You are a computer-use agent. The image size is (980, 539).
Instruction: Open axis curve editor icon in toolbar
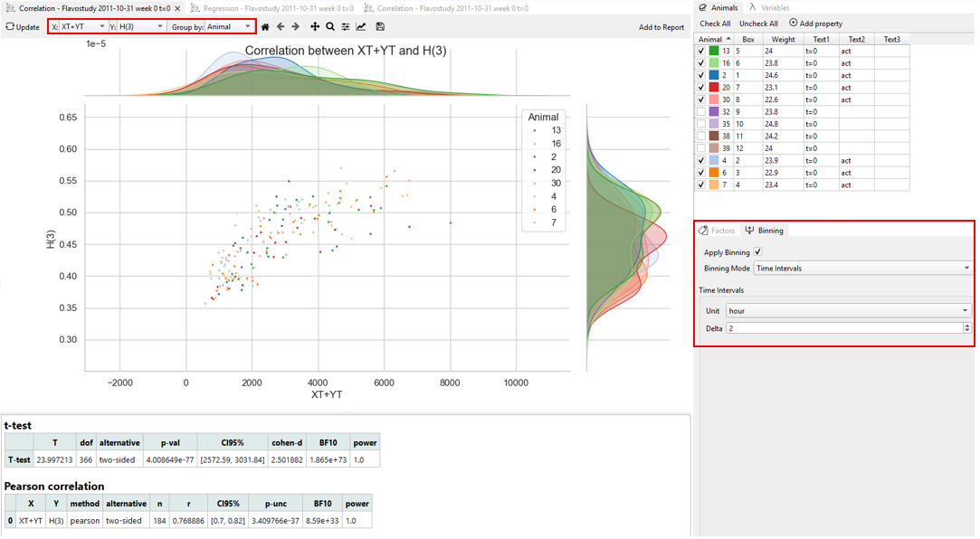coord(361,26)
